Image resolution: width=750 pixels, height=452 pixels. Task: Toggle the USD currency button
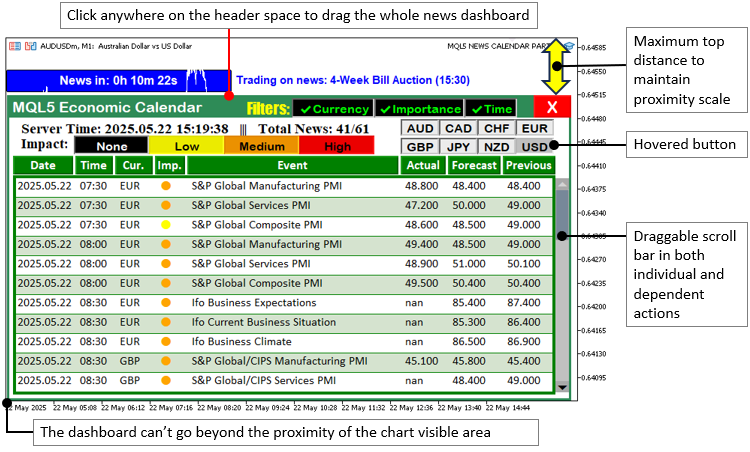pyautogui.click(x=534, y=147)
